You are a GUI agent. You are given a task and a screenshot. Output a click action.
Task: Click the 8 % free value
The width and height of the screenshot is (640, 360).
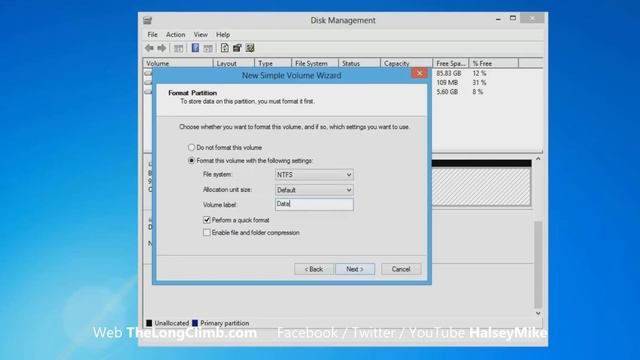click(x=478, y=92)
